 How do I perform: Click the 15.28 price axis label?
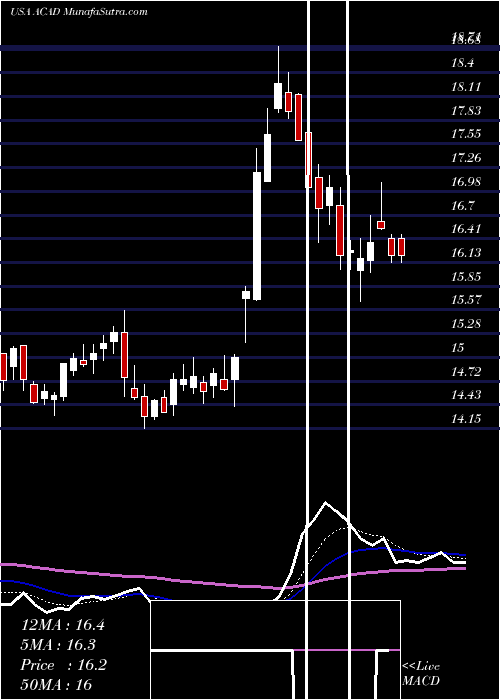[466, 324]
